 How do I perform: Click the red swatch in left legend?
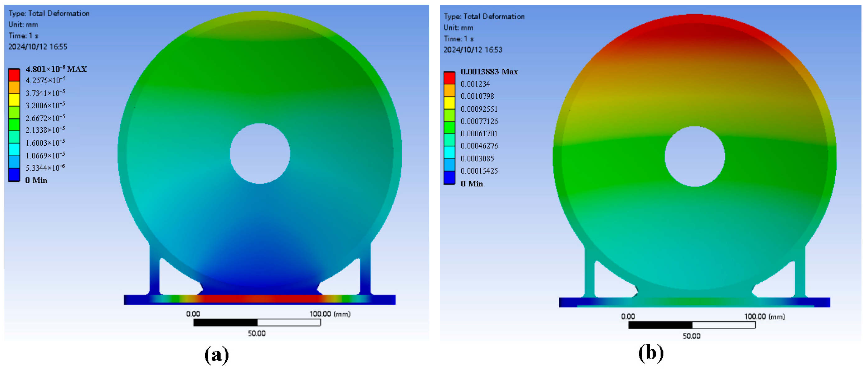pyautogui.click(x=14, y=75)
